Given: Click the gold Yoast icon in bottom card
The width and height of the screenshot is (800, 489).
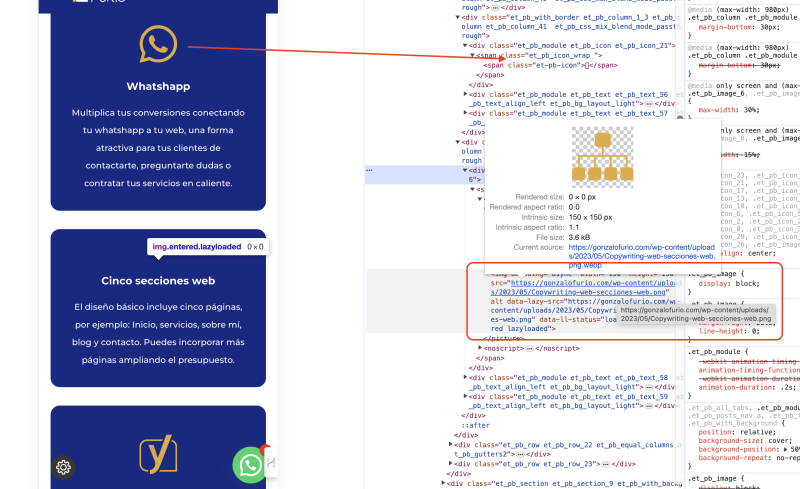Looking at the screenshot, I should click(x=158, y=454).
